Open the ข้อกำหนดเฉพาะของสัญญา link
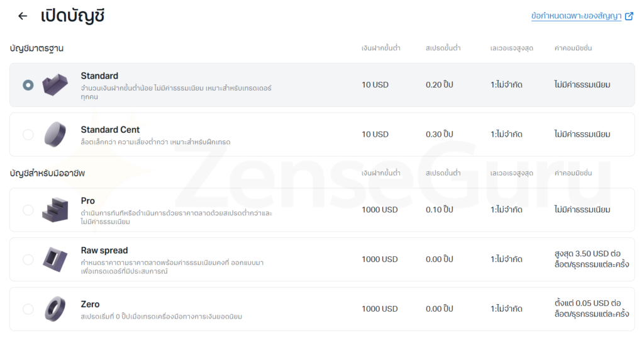The height and width of the screenshot is (340, 644). [576, 16]
